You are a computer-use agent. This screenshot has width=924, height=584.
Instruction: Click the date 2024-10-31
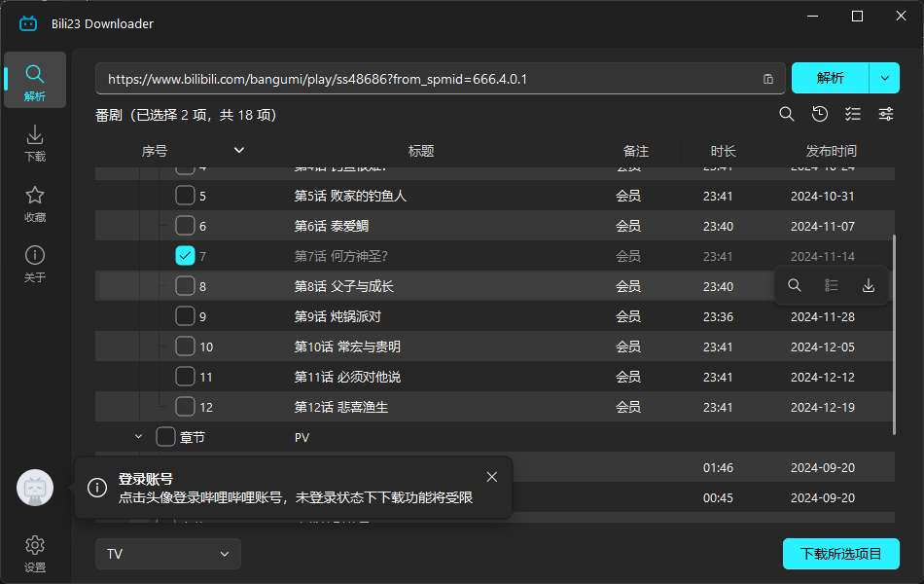click(x=823, y=196)
